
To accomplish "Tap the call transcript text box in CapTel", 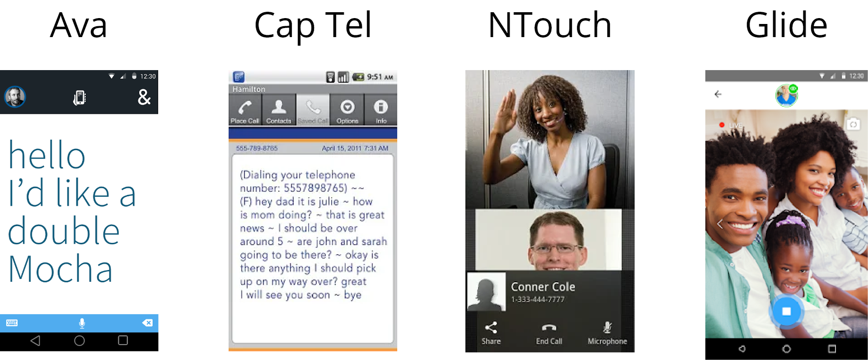I will (x=313, y=249).
